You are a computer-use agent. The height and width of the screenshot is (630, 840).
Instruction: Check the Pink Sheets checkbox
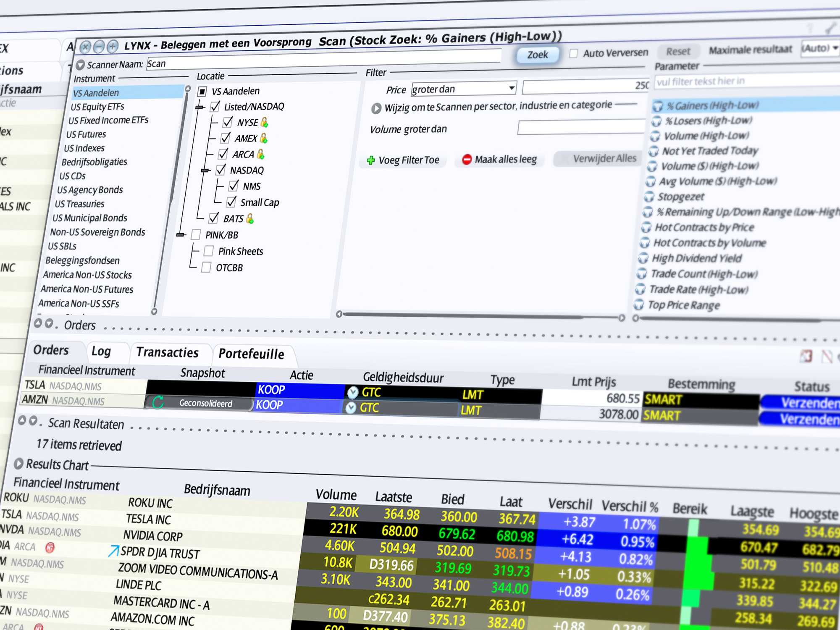tap(208, 251)
